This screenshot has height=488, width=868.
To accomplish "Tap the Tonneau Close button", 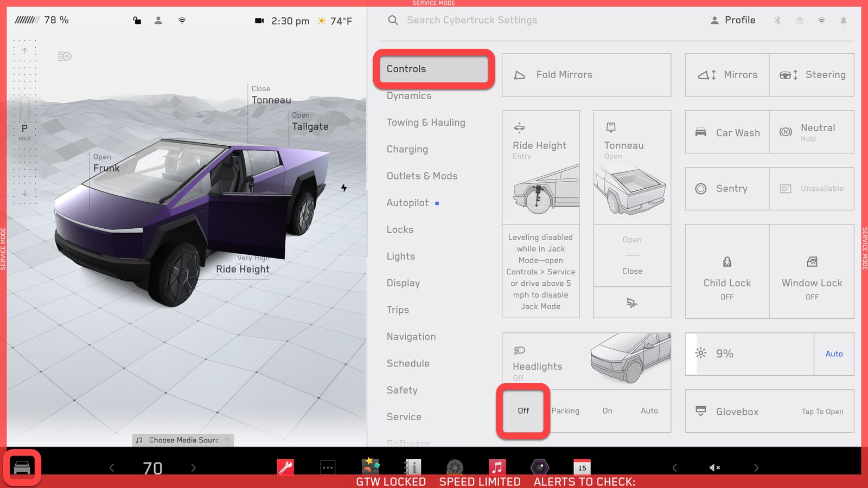I will [632, 271].
